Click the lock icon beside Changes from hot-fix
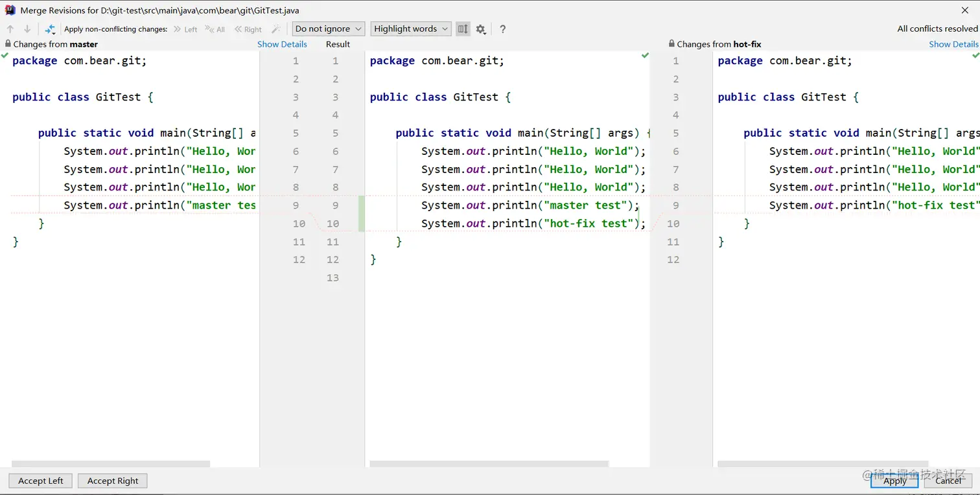 click(x=671, y=44)
